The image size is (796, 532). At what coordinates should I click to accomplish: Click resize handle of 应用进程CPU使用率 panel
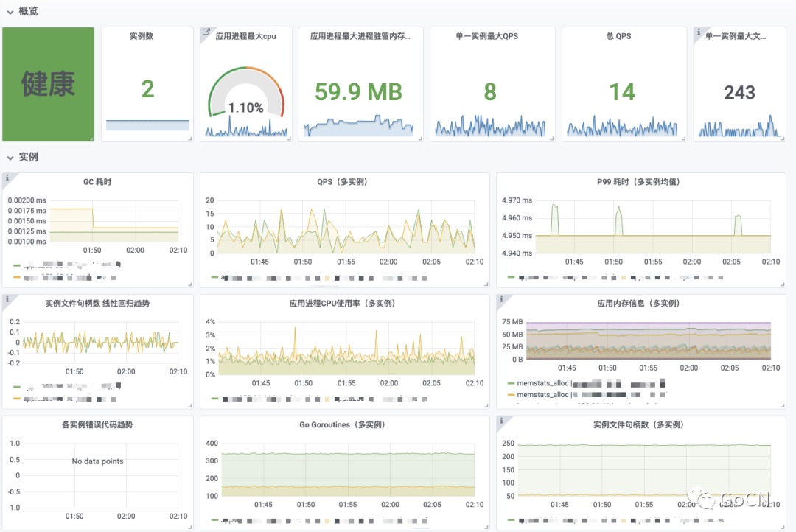(486, 405)
